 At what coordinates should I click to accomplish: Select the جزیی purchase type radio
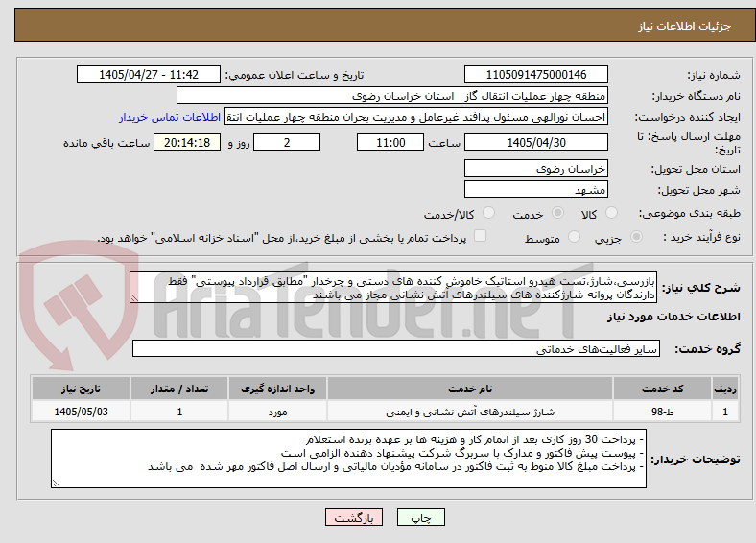[636, 237]
